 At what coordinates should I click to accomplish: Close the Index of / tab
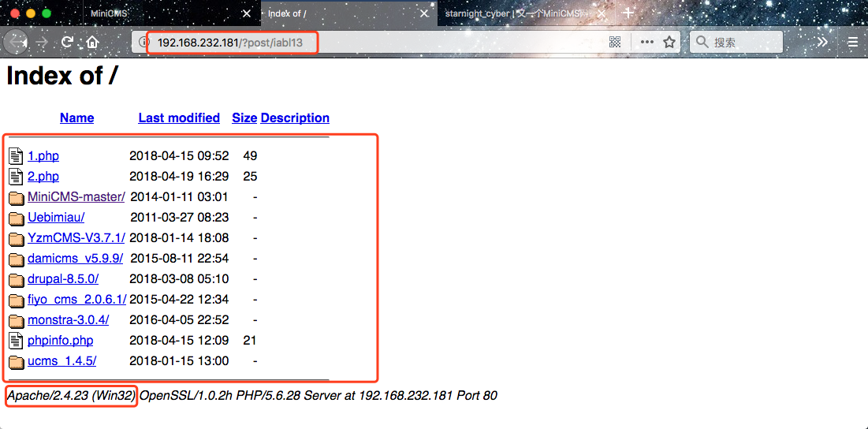[x=425, y=14]
